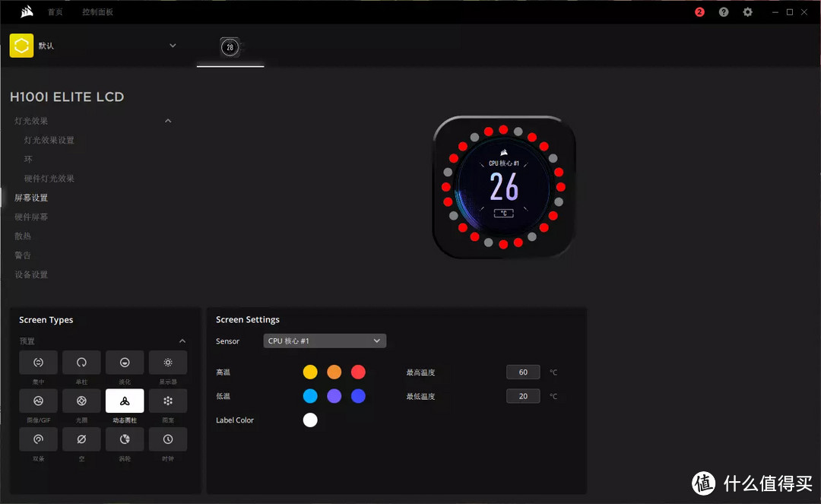Open 硬件灯光效果 in sidebar

(x=49, y=179)
